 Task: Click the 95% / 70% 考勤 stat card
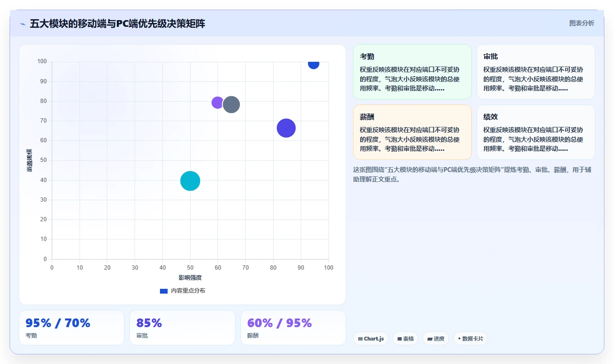71,328
